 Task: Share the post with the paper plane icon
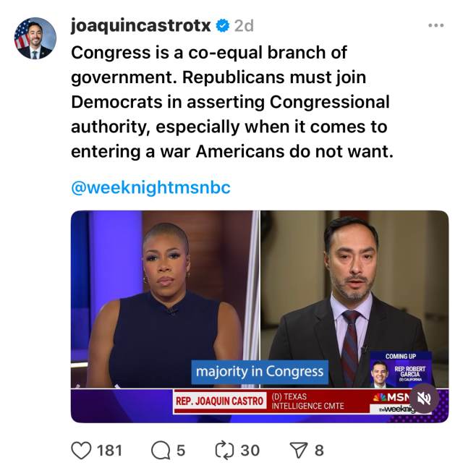[299, 450]
